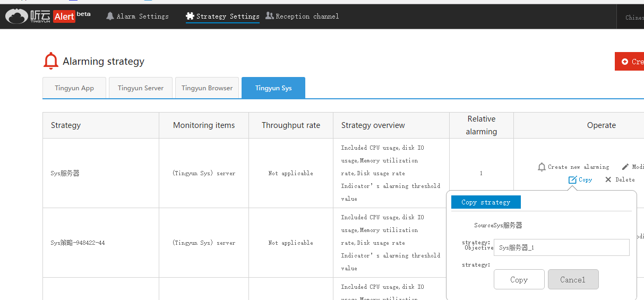The height and width of the screenshot is (300, 644).
Task: Click the Modify pencil icon for Sys服务器
Action: pyautogui.click(x=625, y=167)
